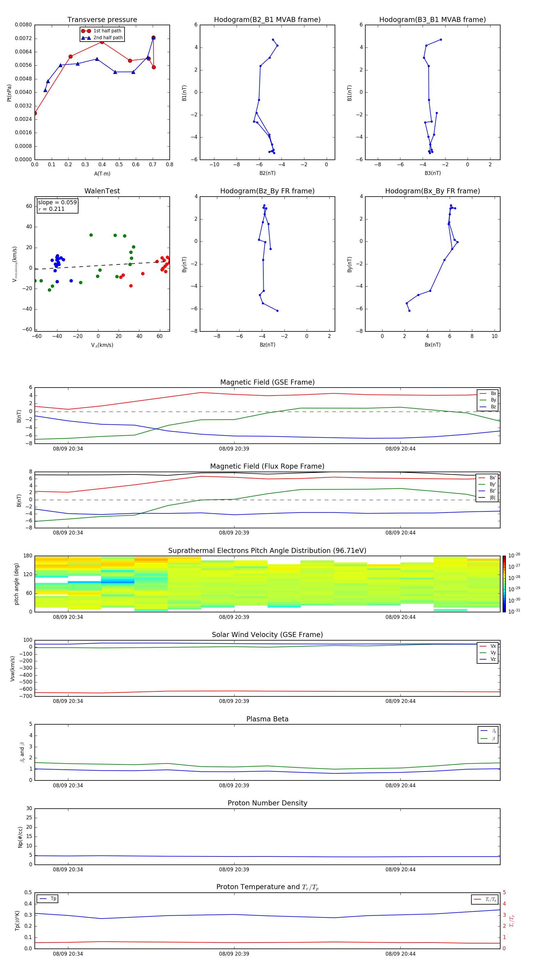Click the "Np(#/cc)" y-axis label
Viewport: 535px width, 980px height.
[20, 837]
